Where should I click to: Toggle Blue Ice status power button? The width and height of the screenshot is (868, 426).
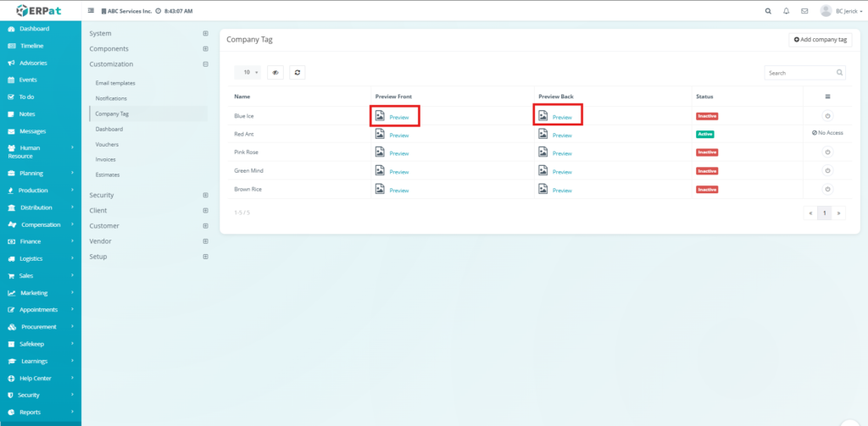(827, 115)
